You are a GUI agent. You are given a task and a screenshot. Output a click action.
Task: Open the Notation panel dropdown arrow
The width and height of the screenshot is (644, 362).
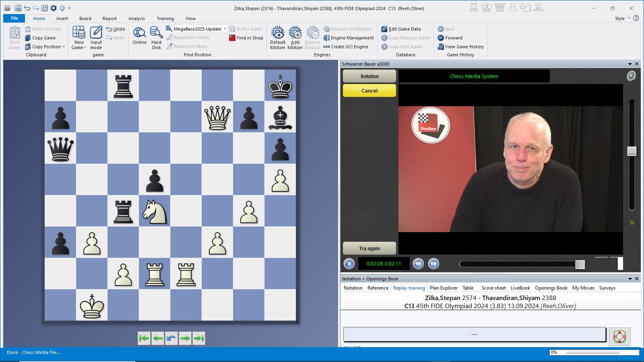(x=630, y=279)
